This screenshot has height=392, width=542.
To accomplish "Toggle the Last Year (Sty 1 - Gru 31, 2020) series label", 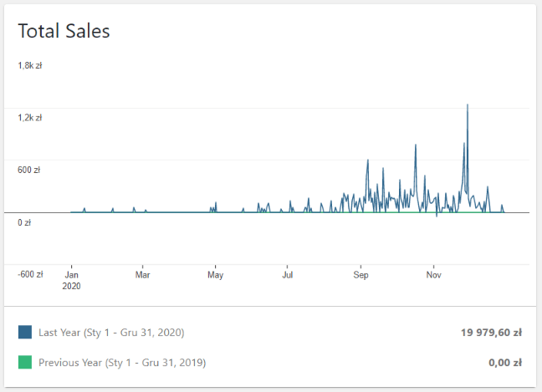I will click(111, 333).
